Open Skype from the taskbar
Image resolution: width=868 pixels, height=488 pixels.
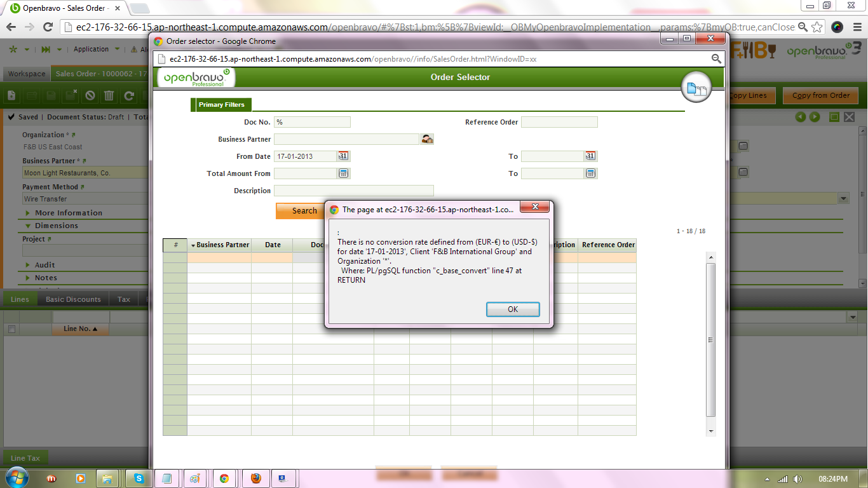tap(139, 478)
